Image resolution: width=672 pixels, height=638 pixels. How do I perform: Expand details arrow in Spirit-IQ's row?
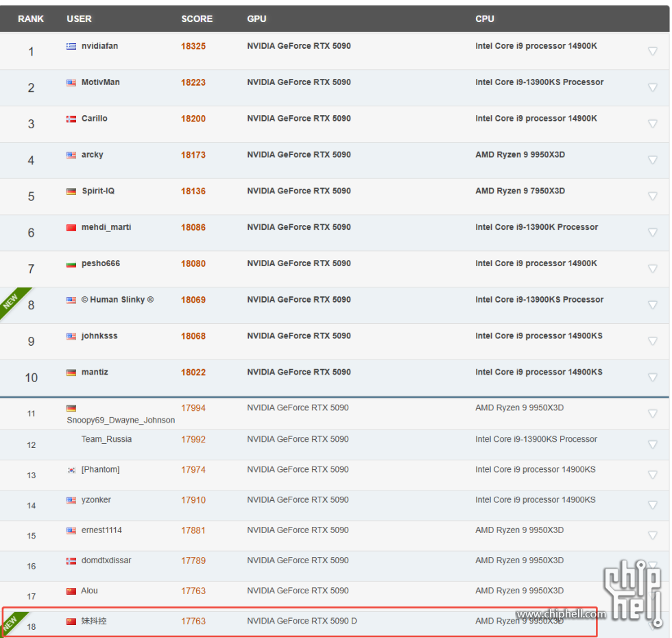[x=652, y=196]
